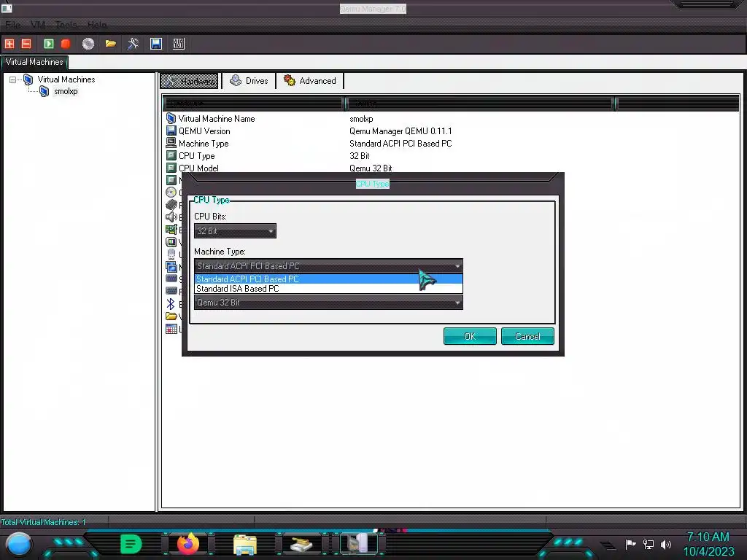Click the speaker icon in hardware list

(x=171, y=217)
